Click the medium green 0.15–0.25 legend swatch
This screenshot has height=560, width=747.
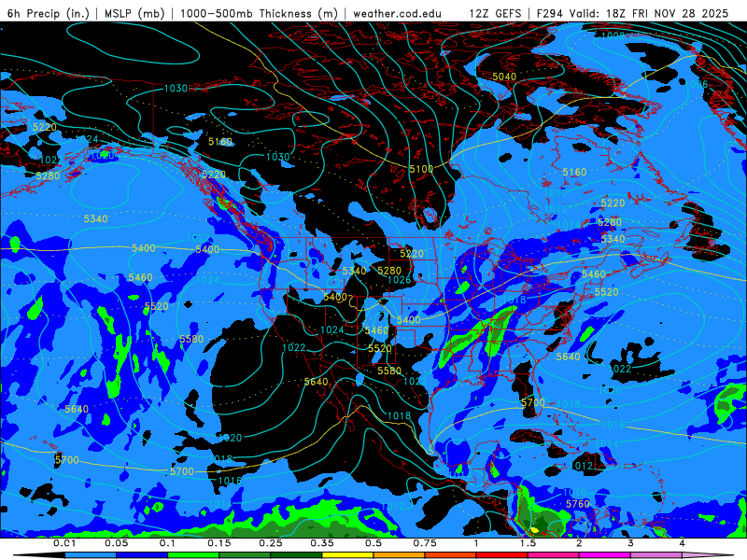[x=245, y=555]
